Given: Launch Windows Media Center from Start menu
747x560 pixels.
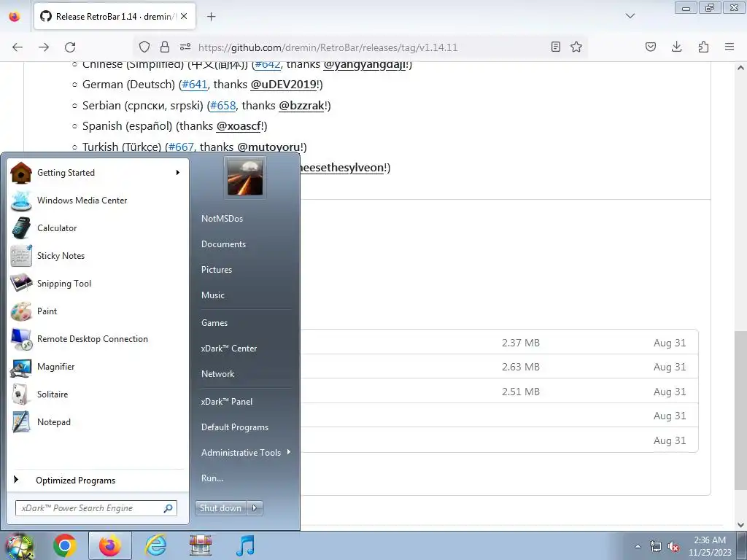Looking at the screenshot, I should pyautogui.click(x=98, y=201).
